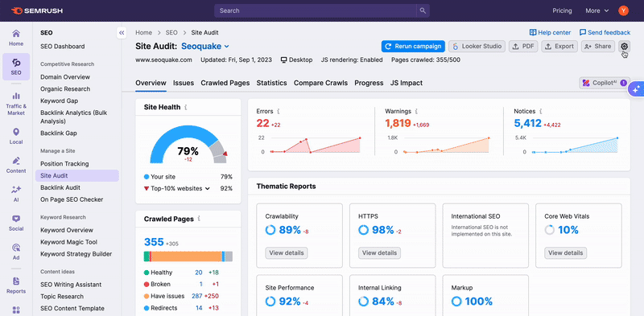Open user account avatar Y
Screen dimensions: 644x316
click(623, 10)
